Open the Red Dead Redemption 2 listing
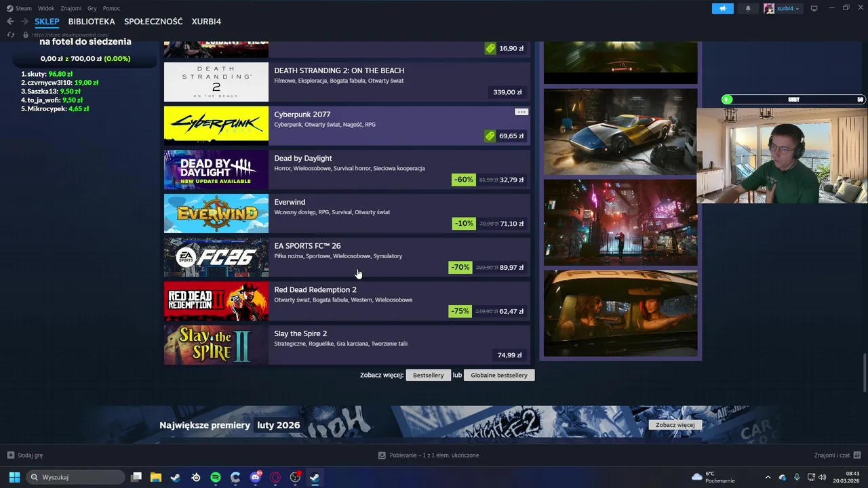 347,301
